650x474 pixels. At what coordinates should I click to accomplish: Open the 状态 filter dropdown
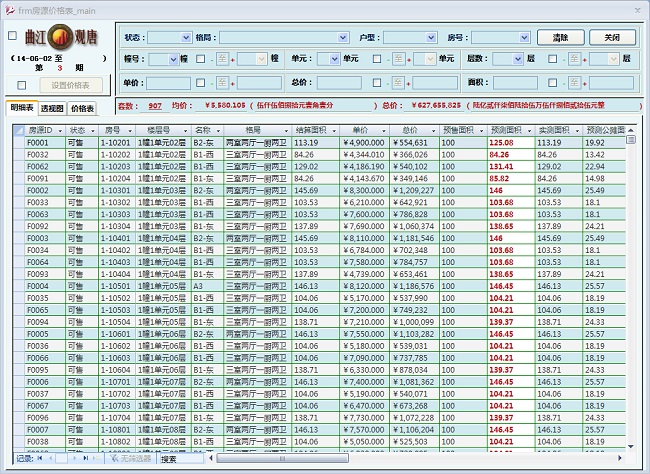pos(186,38)
